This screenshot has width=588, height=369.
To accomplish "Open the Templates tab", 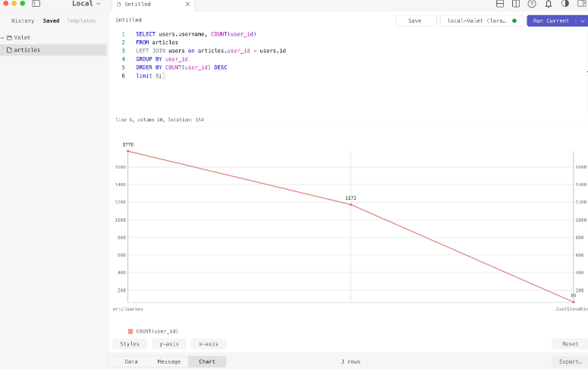I will point(81,20).
